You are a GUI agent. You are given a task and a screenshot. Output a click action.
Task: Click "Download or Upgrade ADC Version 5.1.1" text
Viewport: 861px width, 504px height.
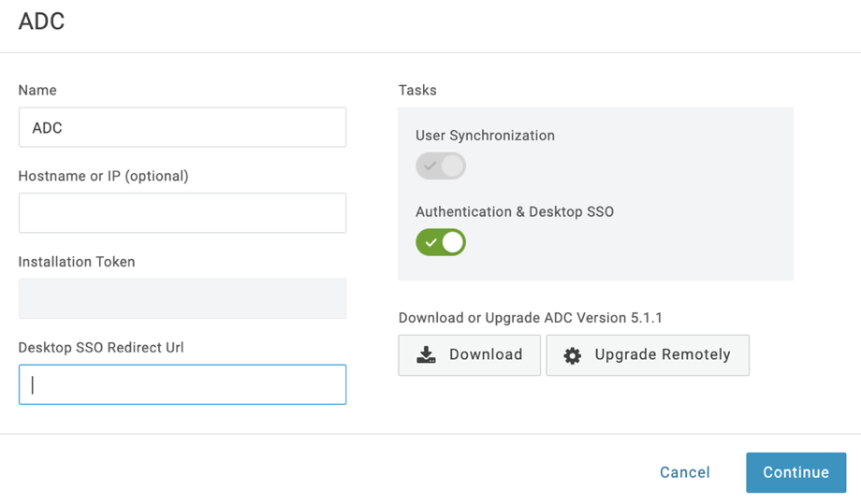pos(530,318)
